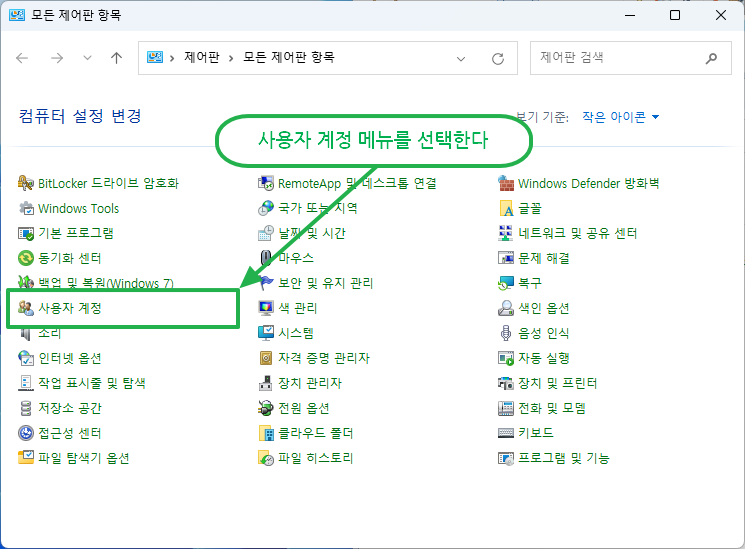Open the 자격 증명 관리자 safe icon
Image resolution: width=745 pixels, height=549 pixels.
[x=266, y=358]
